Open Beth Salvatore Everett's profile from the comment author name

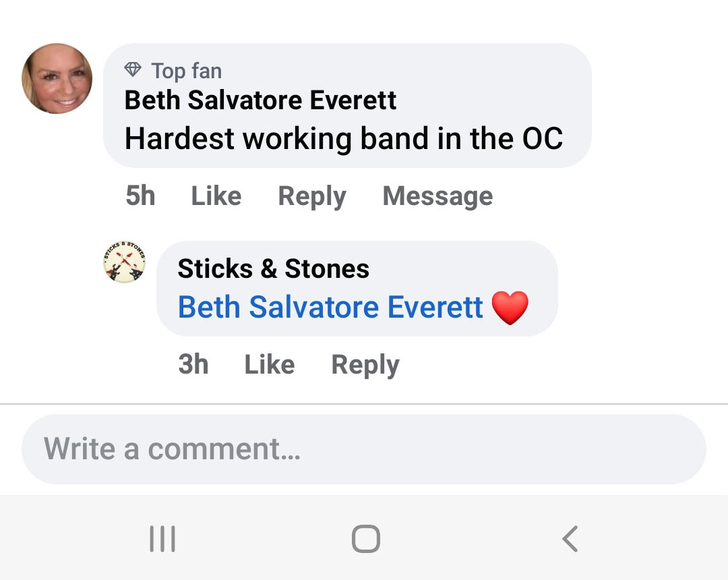pyautogui.click(x=260, y=100)
